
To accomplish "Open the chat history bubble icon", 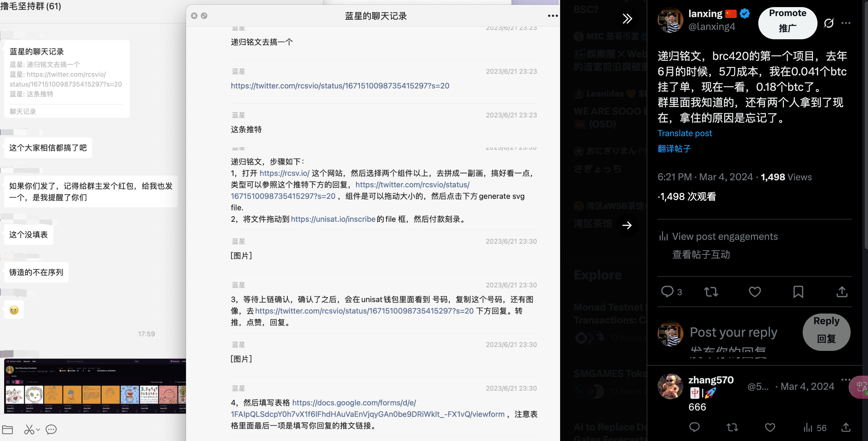I will pyautogui.click(x=51, y=429).
